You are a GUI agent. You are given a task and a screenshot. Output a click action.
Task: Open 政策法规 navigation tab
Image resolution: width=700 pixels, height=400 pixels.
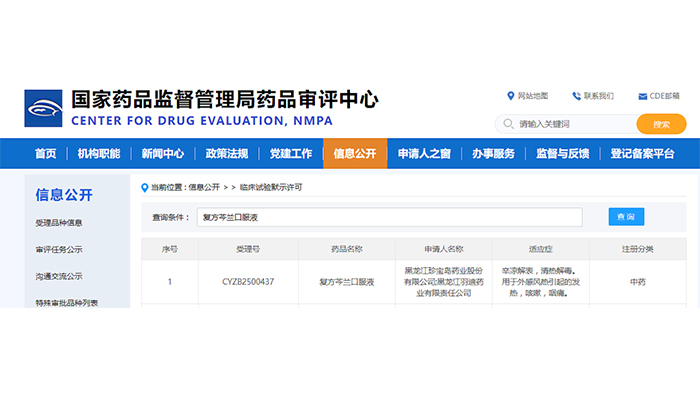[227, 154]
